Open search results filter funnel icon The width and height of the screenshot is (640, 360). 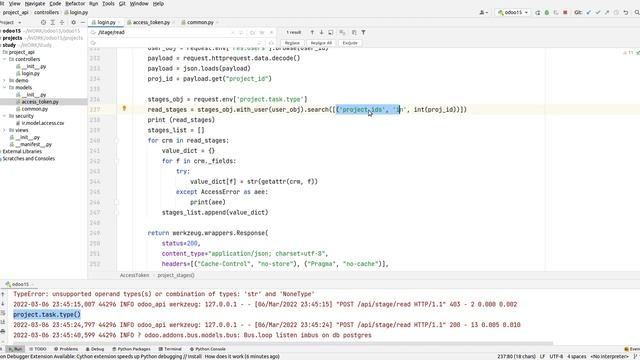pyautogui.click(x=363, y=32)
